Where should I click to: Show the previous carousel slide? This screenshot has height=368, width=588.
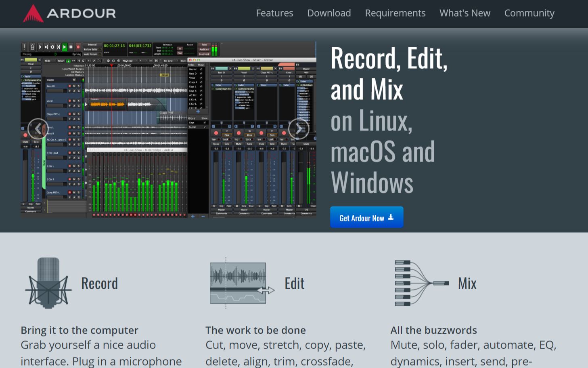point(38,129)
